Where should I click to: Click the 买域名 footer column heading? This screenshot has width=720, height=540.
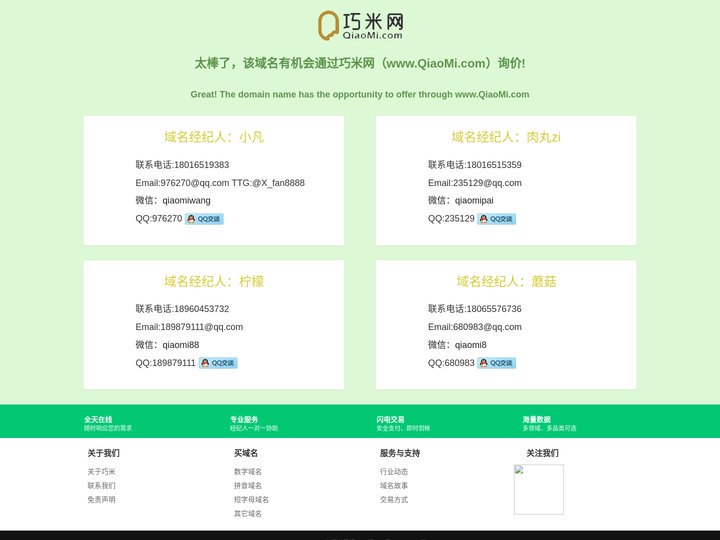tap(246, 453)
